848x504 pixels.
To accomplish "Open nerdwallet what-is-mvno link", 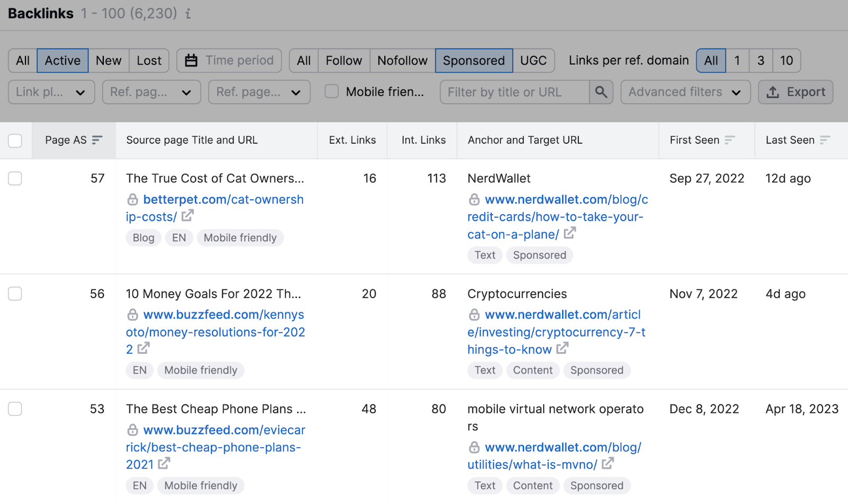I will click(x=554, y=456).
